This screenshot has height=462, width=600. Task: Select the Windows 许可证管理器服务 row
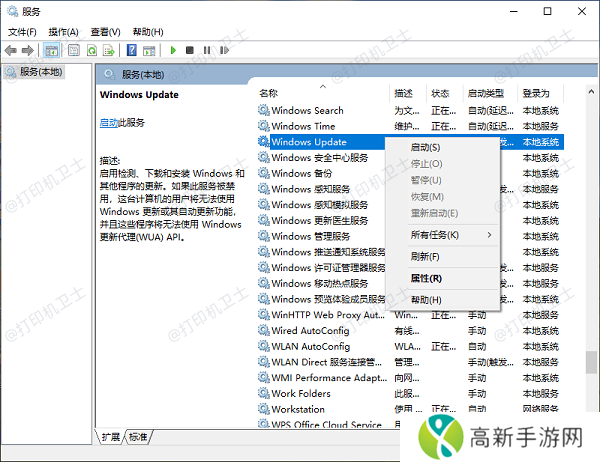(x=321, y=268)
